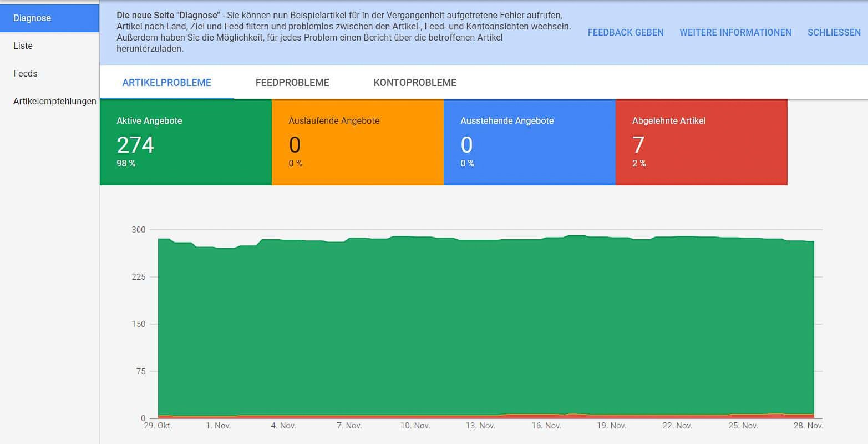
Task: Switch to the FEEDPROBLEME tab
Action: 292,83
